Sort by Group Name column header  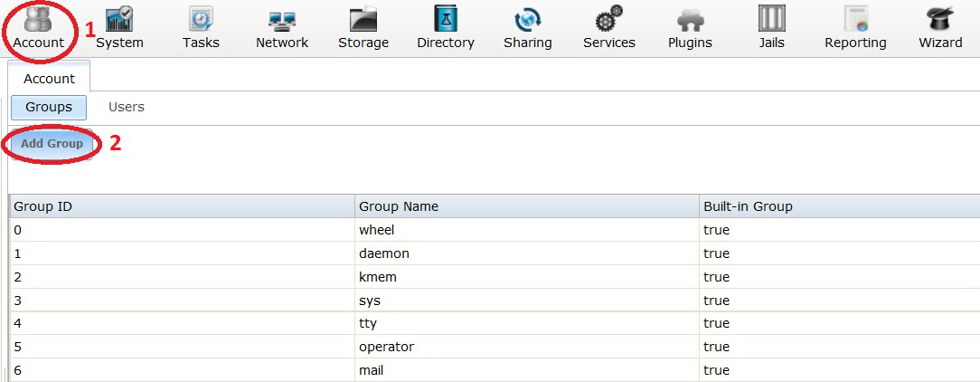399,206
